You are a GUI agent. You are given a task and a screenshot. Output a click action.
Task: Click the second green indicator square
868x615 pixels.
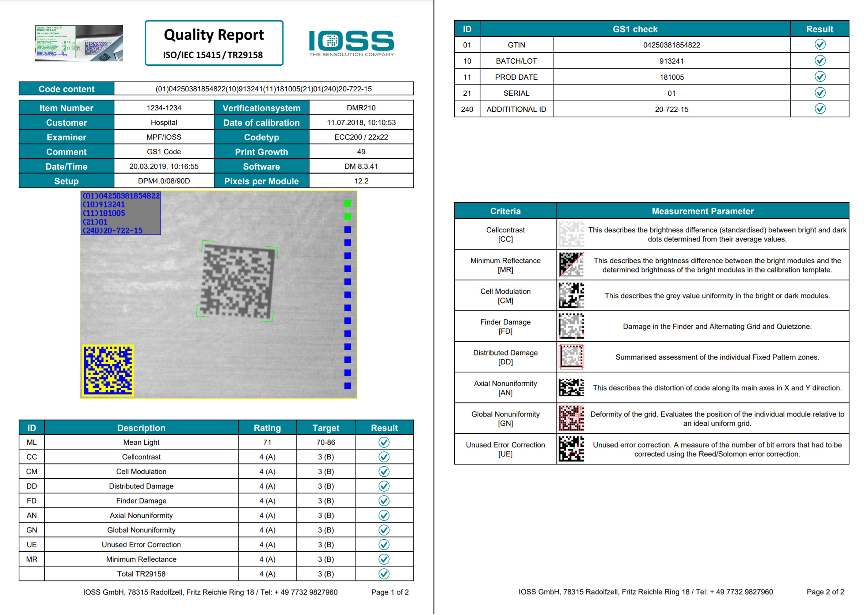[x=348, y=217]
